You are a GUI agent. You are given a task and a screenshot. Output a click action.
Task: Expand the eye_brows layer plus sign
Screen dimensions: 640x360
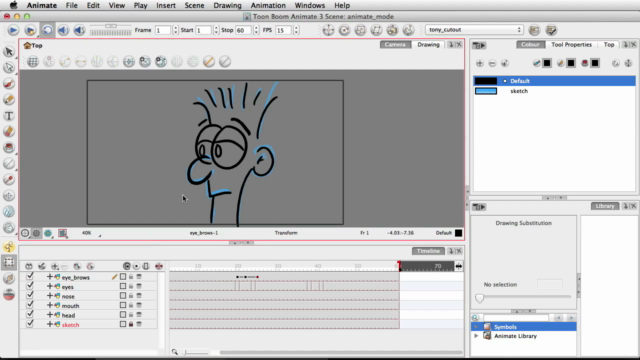[49, 277]
